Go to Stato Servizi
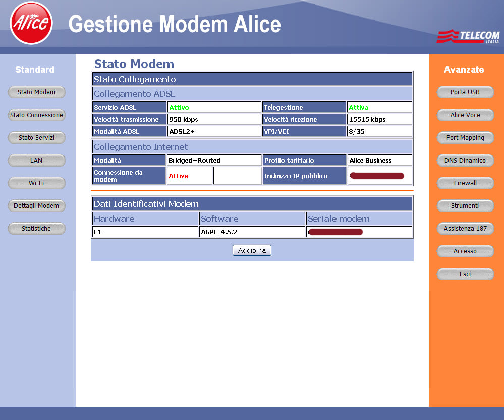The height and width of the screenshot is (420, 504). [x=36, y=138]
